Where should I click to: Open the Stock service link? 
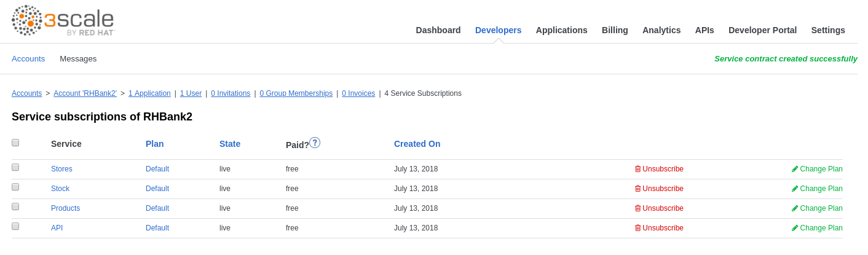[x=60, y=189]
